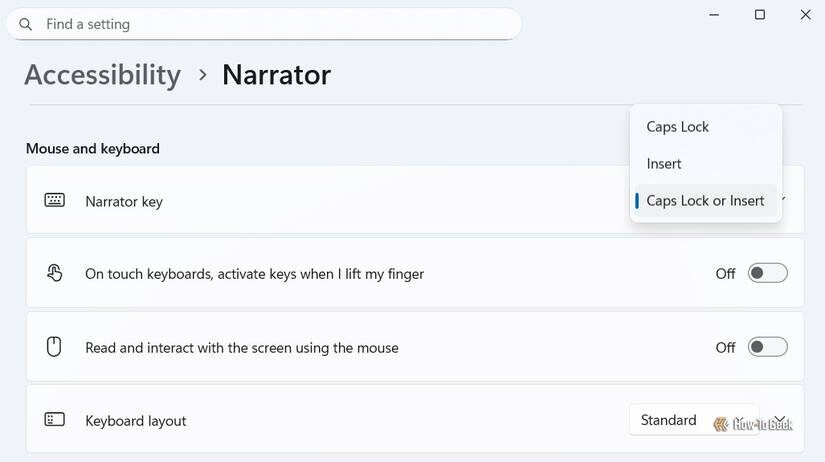The height and width of the screenshot is (462, 825).
Task: Click the Keyboard layout icon
Action: pyautogui.click(x=55, y=421)
